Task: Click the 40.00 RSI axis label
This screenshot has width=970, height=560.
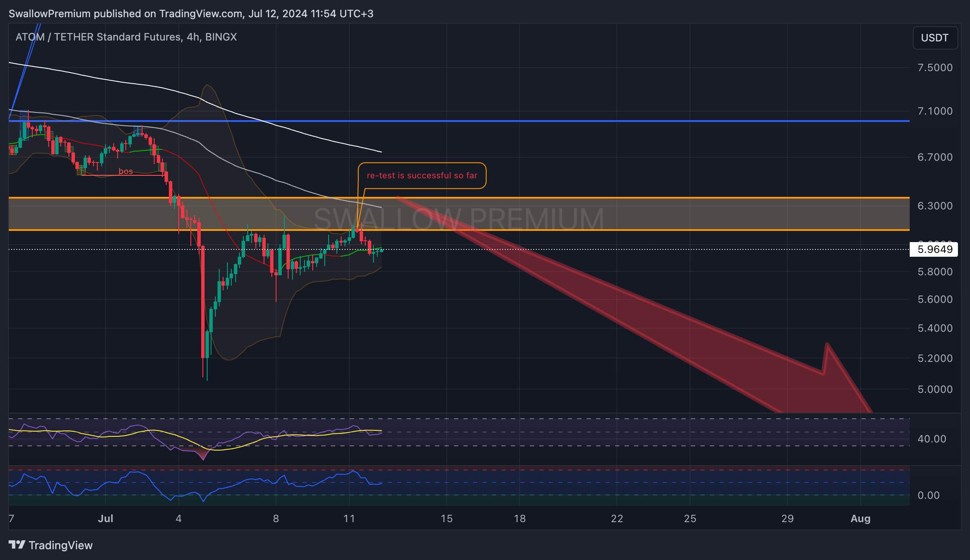Action: pos(932,439)
